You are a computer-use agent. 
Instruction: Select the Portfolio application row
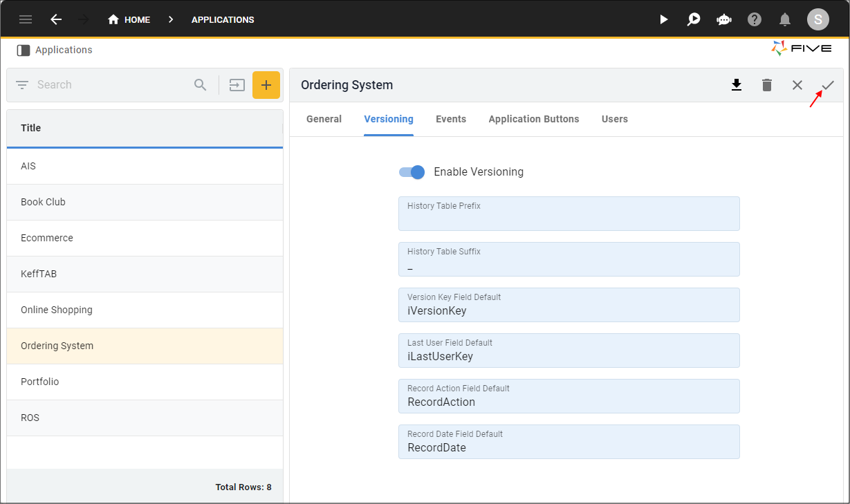145,382
